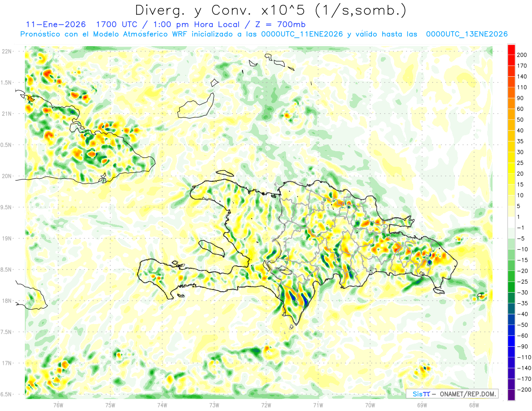Viewport: 532px width, 411px height.
Task: Click the '17N' latitude label
Action: coord(7,363)
